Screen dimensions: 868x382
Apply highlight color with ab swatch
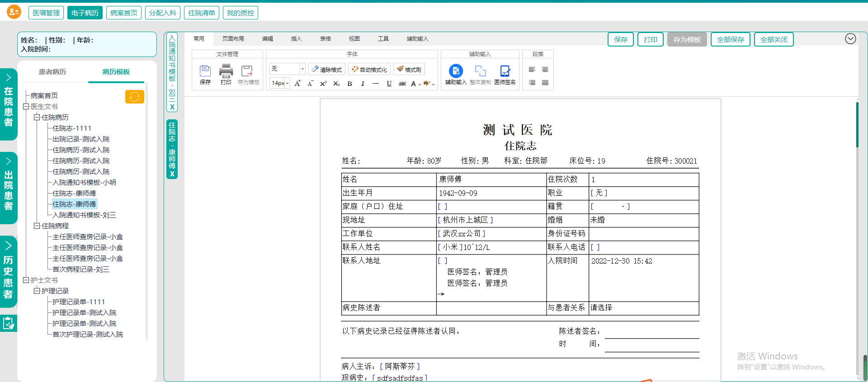[x=426, y=84]
